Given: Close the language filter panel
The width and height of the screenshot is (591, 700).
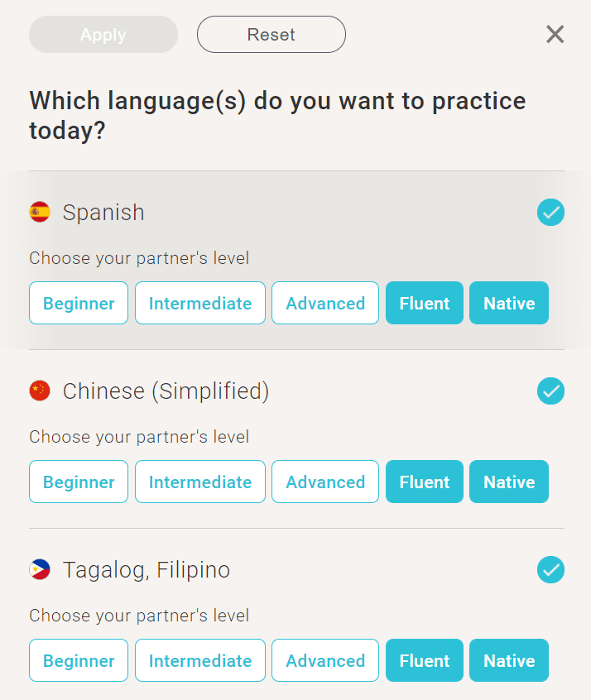Looking at the screenshot, I should 555,34.
